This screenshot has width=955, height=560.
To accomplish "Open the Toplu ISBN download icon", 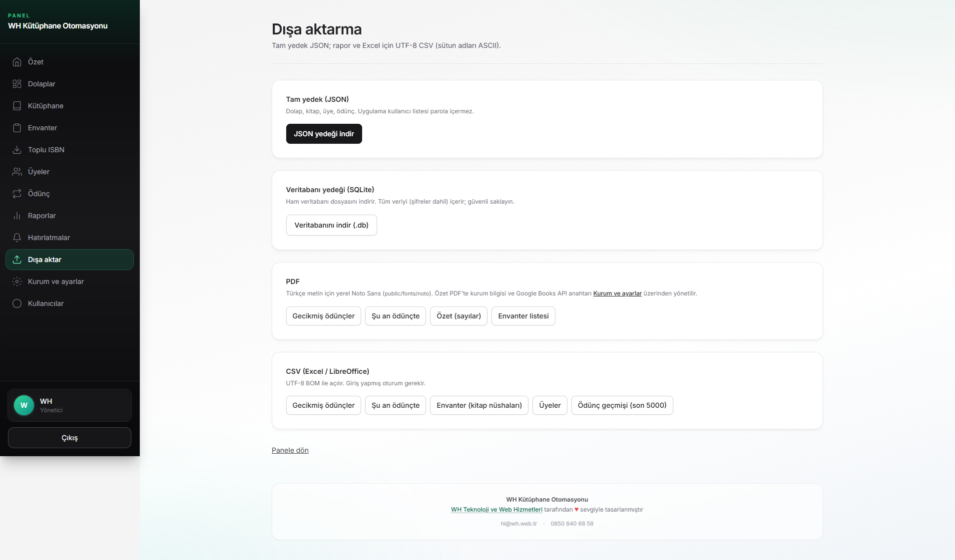I will 17,150.
